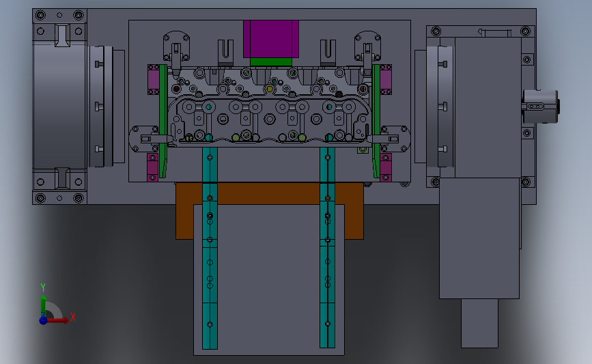Select the green block beneath the purple block
This screenshot has height=364, width=592.
[x=271, y=61]
